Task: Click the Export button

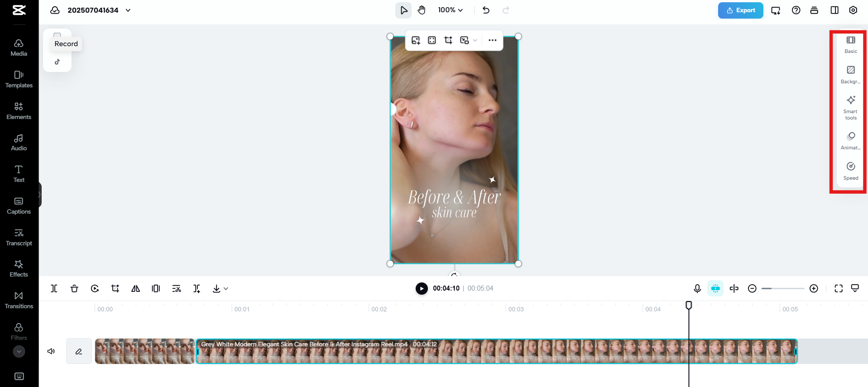Action: click(x=740, y=10)
